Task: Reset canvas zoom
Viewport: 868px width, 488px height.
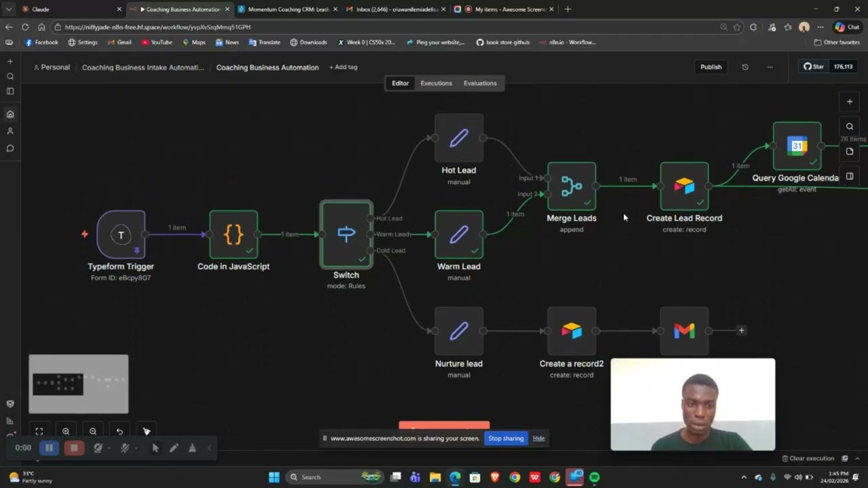Action: coord(119,431)
